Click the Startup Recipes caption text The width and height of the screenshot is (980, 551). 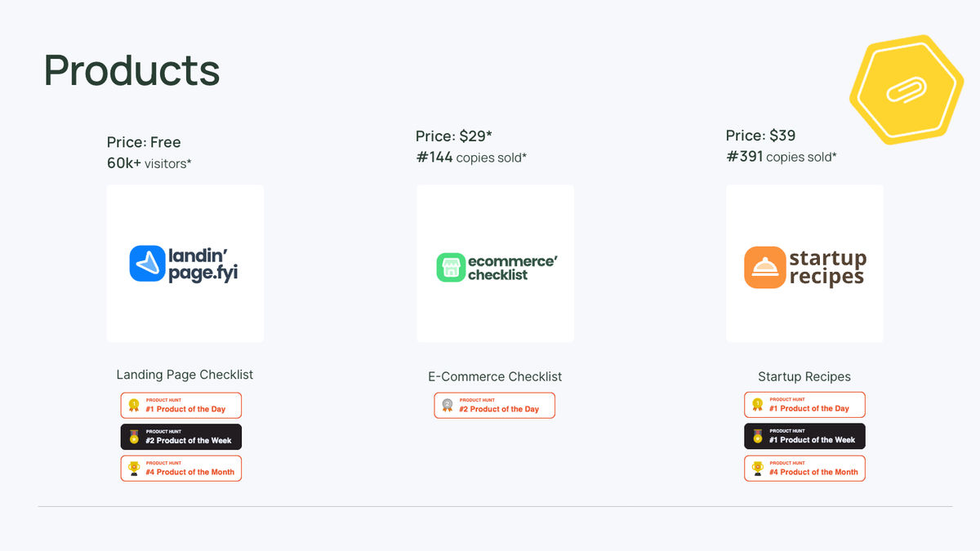804,376
